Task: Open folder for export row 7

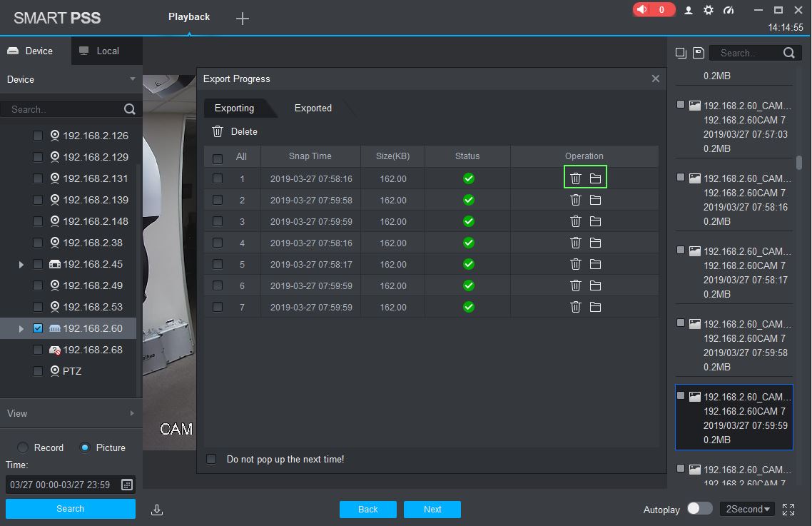Action: tap(596, 307)
